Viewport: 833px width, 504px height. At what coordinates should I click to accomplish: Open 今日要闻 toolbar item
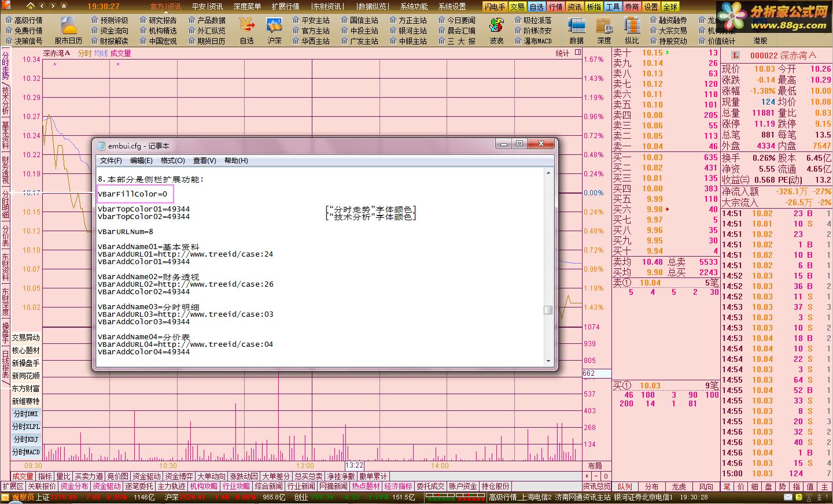[x=457, y=20]
